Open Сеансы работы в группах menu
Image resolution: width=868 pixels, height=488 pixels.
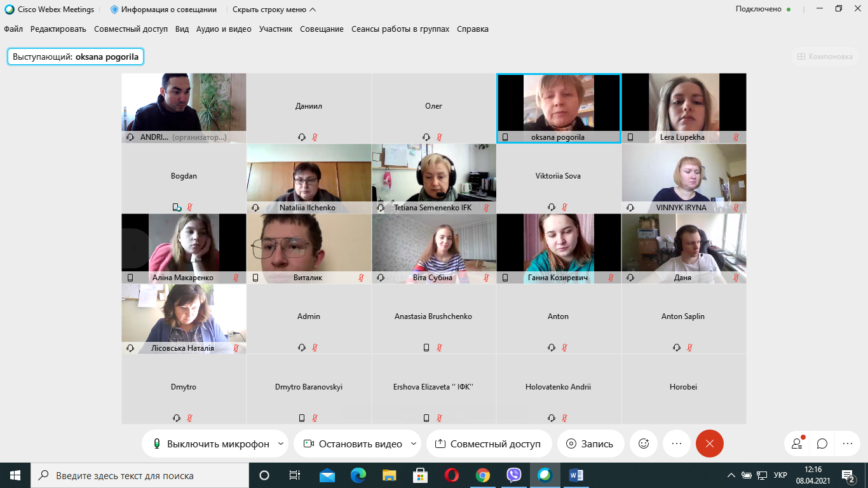(400, 29)
